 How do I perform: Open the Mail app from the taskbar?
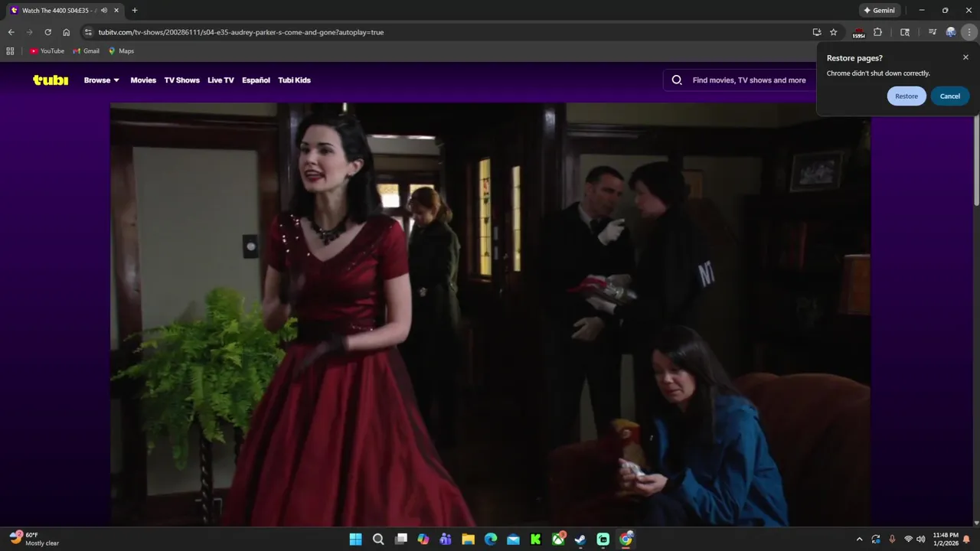(513, 540)
